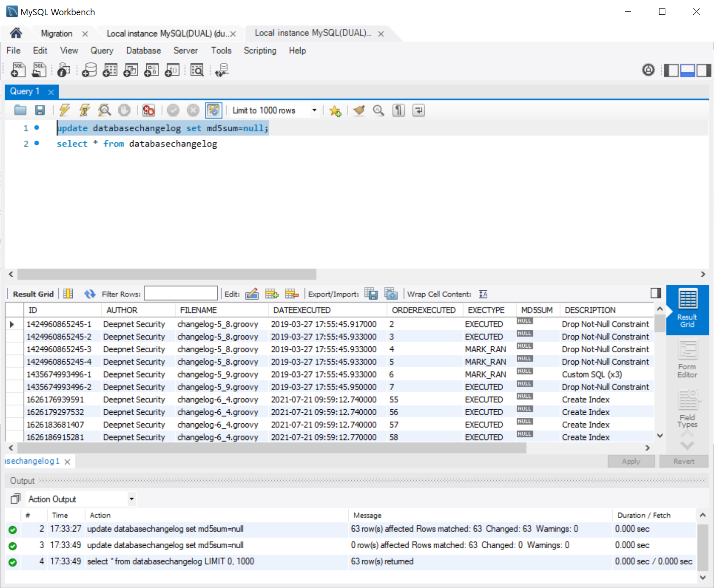
Task: Expand the Action Output dropdown
Action: point(131,499)
